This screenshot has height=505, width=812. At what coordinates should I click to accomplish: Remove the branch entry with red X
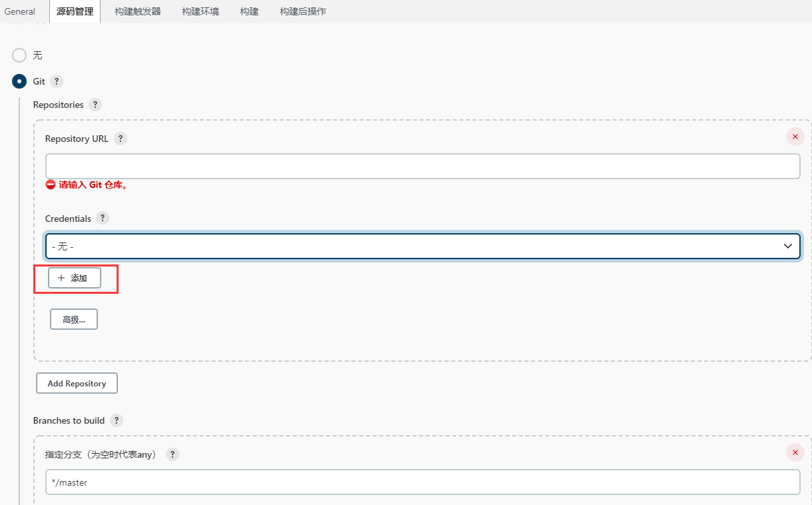[795, 453]
